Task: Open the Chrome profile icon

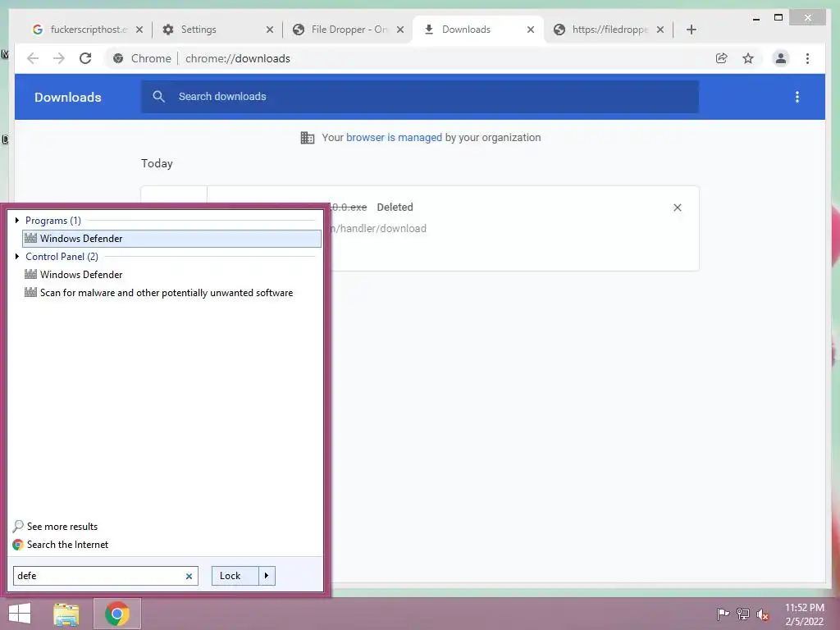Action: point(781,58)
